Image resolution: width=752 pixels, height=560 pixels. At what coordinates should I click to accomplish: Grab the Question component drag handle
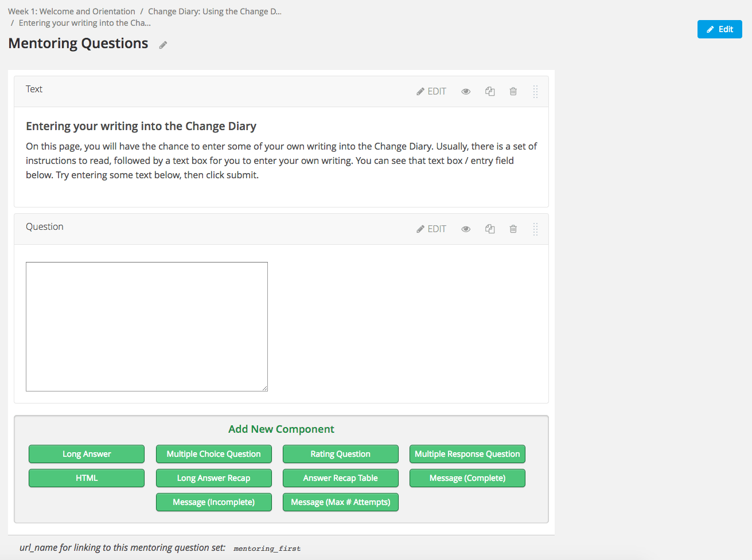(535, 228)
